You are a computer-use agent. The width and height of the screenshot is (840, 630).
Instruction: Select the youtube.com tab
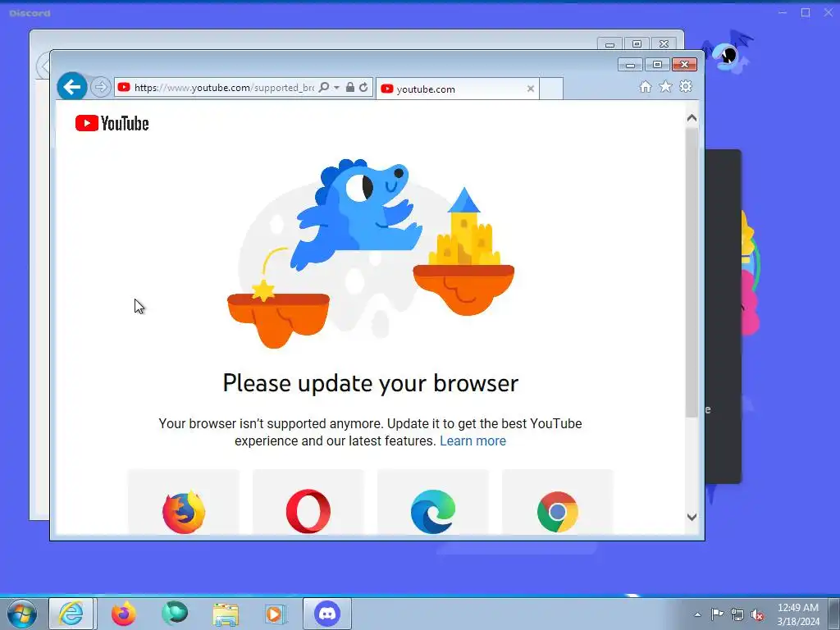[x=457, y=89]
